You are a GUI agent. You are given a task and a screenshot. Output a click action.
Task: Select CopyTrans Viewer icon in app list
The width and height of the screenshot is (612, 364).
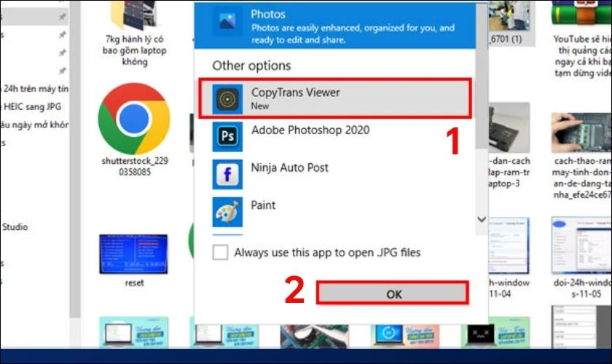click(x=227, y=99)
